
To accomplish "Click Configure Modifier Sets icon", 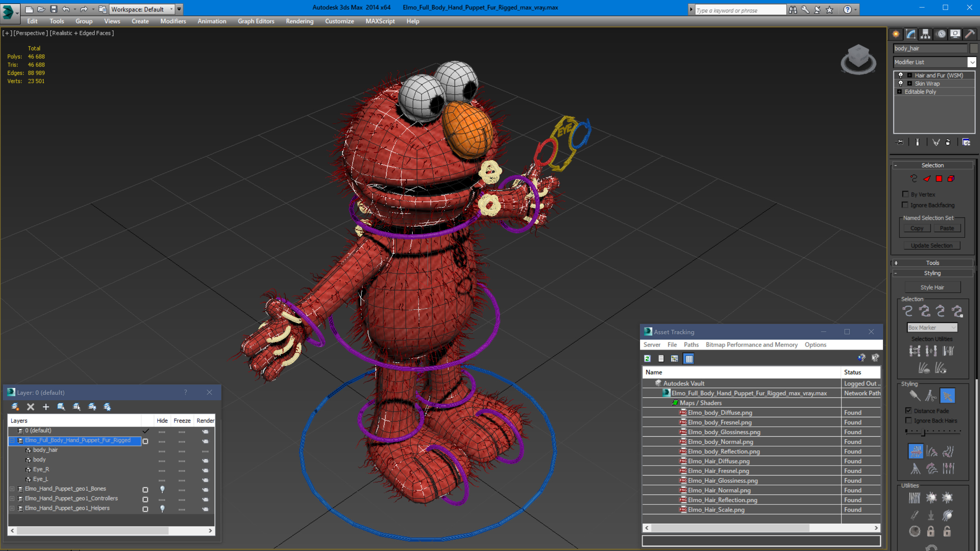I will (966, 142).
